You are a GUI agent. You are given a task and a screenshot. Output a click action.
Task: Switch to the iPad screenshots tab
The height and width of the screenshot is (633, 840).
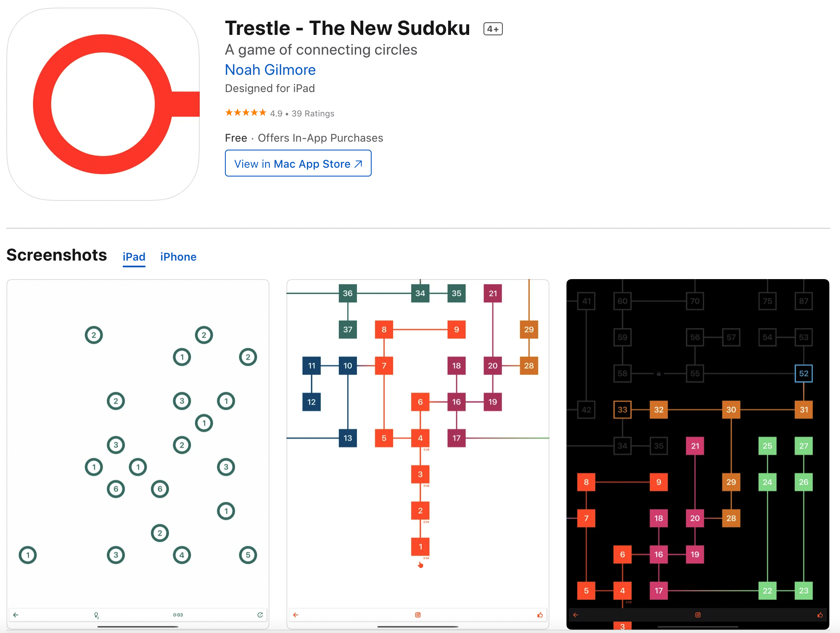[x=134, y=257]
